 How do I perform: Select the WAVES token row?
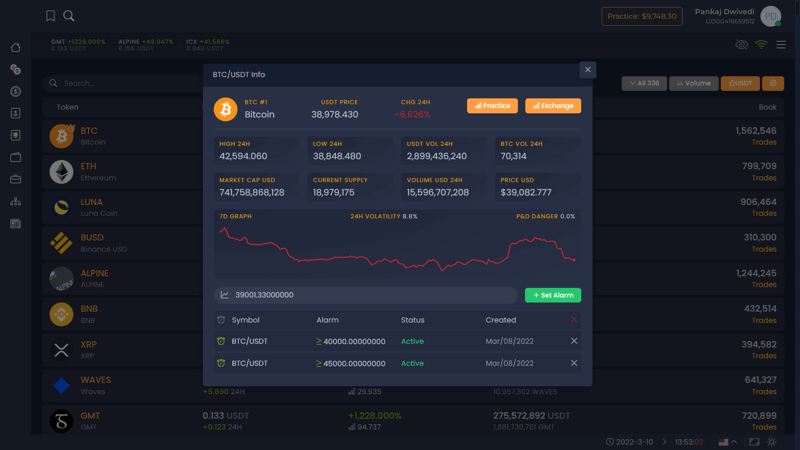click(413, 386)
